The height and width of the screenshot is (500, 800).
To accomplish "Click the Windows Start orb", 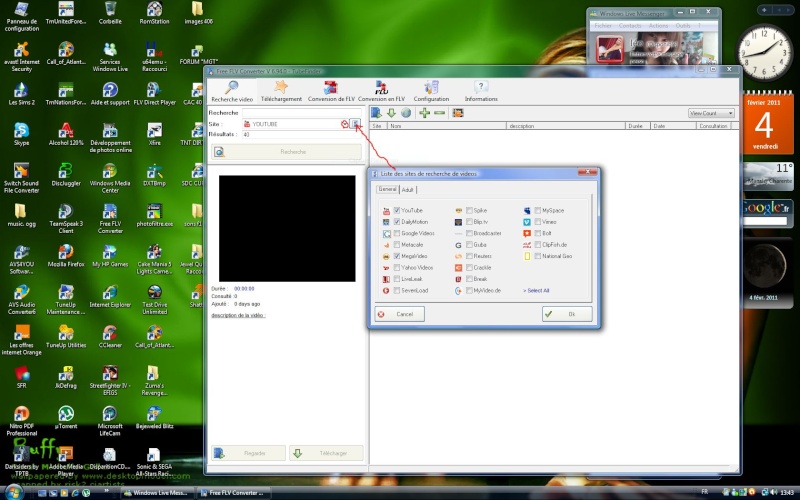I will pos(14,492).
